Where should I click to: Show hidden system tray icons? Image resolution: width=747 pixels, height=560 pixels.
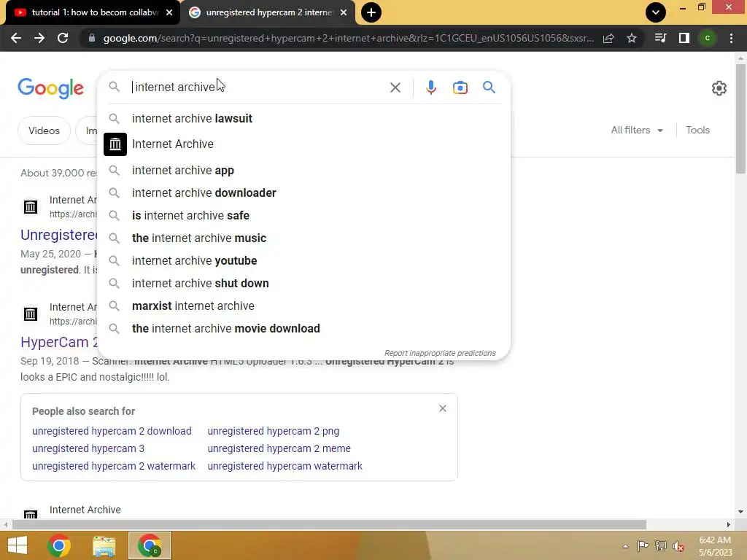point(625,546)
